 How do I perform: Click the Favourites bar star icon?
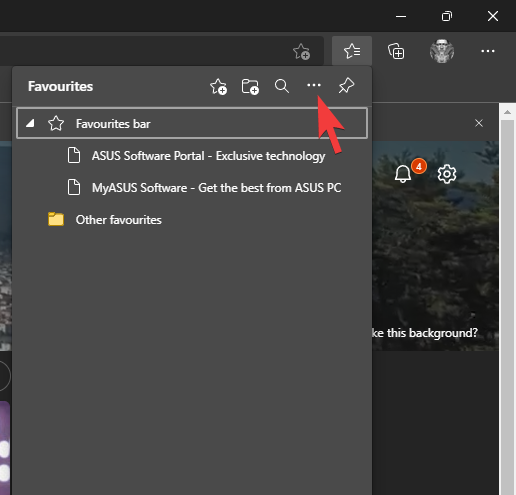click(x=56, y=123)
